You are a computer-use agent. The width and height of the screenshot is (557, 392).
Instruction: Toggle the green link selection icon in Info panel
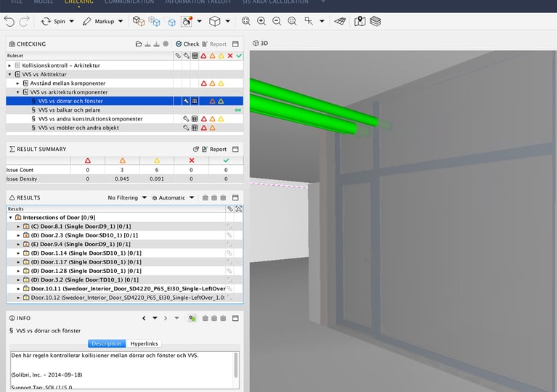tap(192, 318)
